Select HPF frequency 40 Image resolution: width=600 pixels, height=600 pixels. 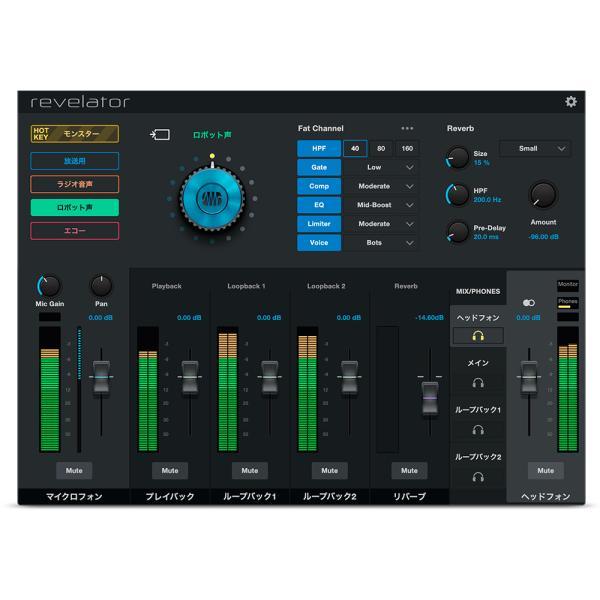coord(355,148)
